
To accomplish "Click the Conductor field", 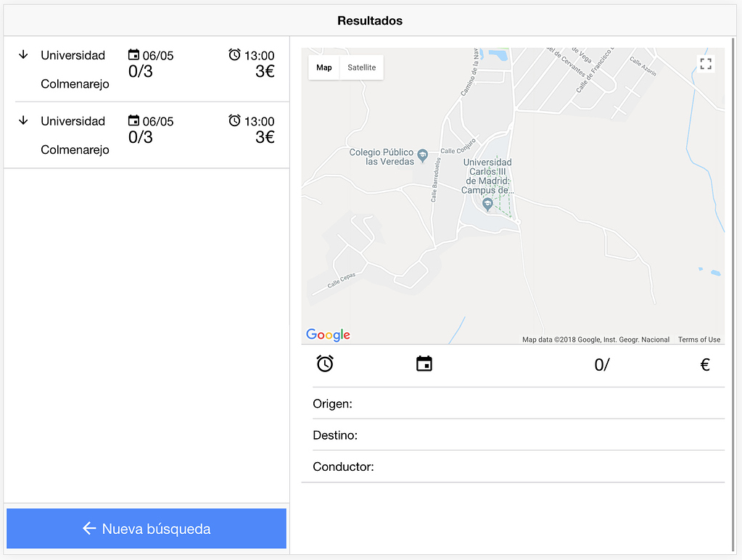I will pos(342,466).
